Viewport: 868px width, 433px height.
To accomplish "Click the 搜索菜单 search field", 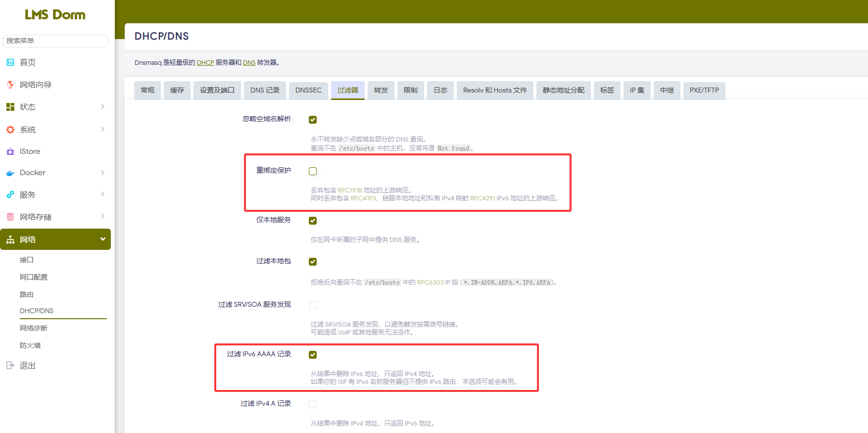I will (55, 41).
